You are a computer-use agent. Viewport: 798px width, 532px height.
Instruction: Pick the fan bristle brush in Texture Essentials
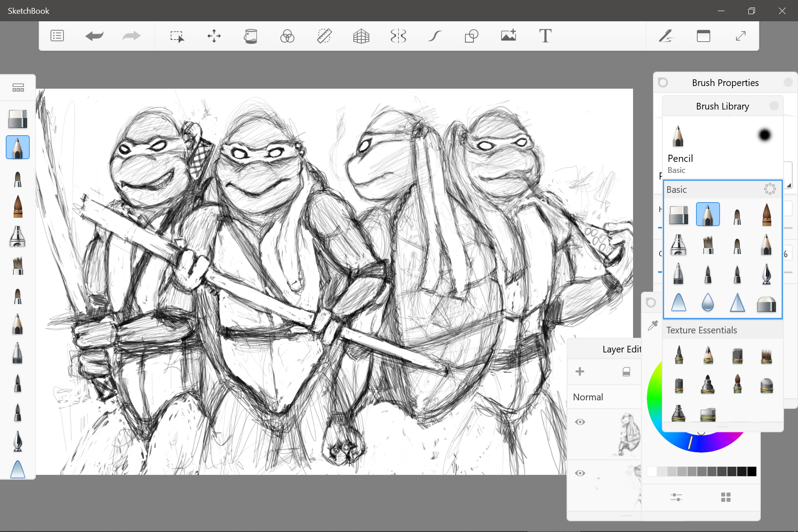coord(767,356)
